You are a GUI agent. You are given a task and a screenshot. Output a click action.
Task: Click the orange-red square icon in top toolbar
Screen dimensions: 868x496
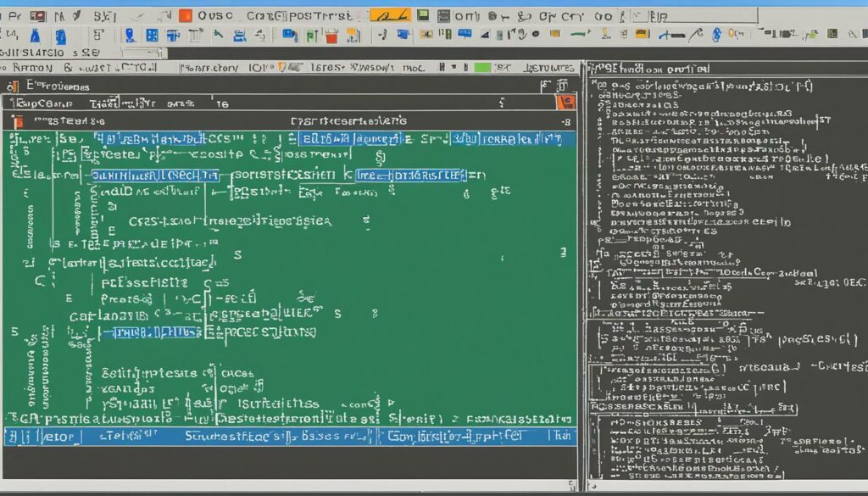(186, 16)
